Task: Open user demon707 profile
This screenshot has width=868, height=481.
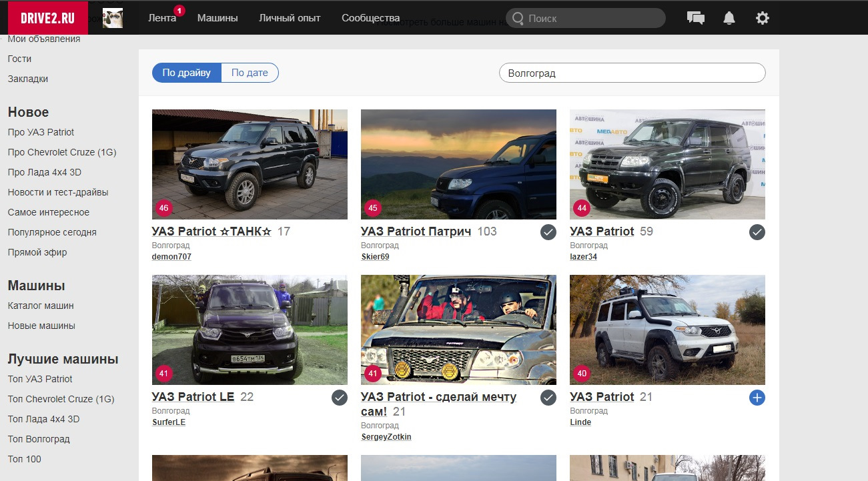Action: coord(171,257)
